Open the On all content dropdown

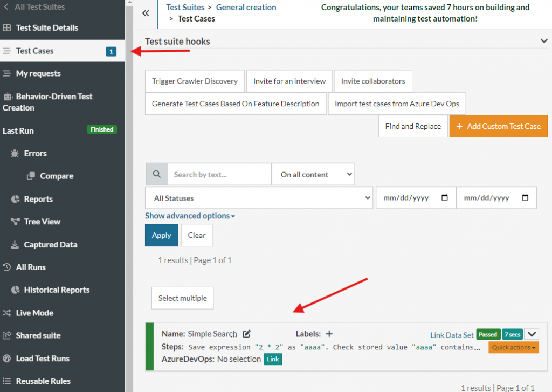tap(313, 175)
